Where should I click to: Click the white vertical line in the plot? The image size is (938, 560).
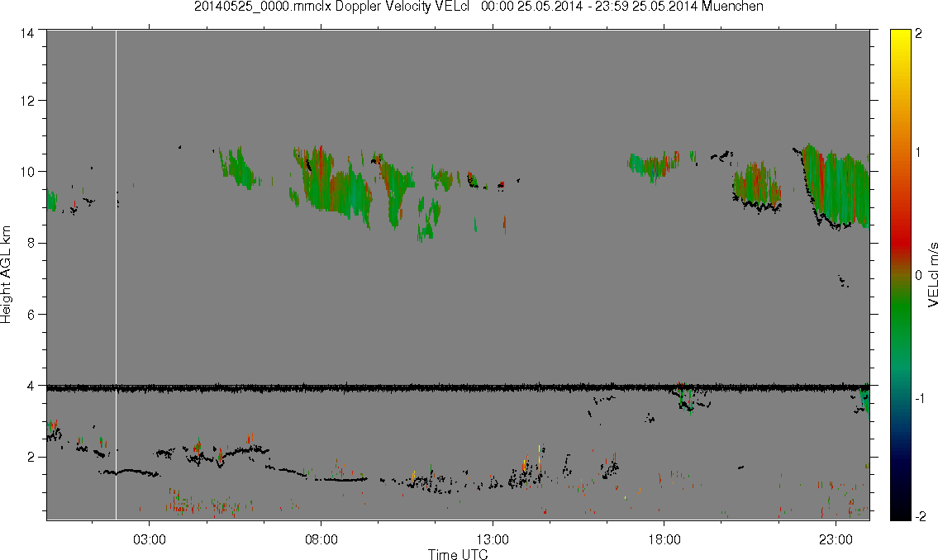[116, 275]
